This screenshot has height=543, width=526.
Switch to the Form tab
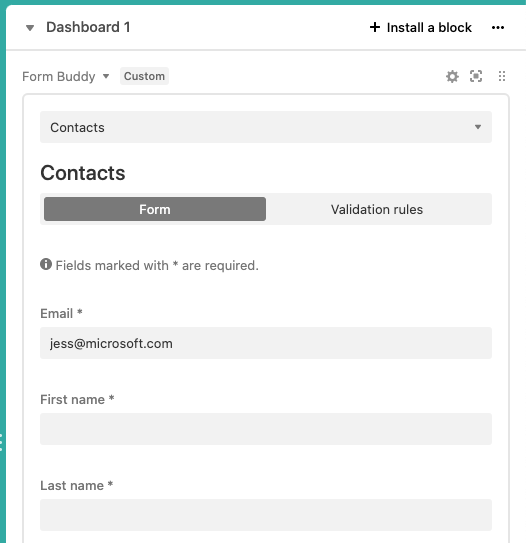pos(155,209)
